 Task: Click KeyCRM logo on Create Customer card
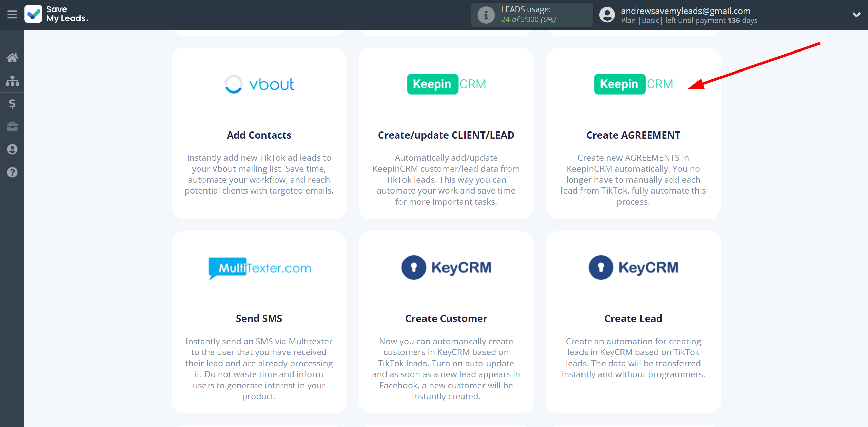pos(446,267)
